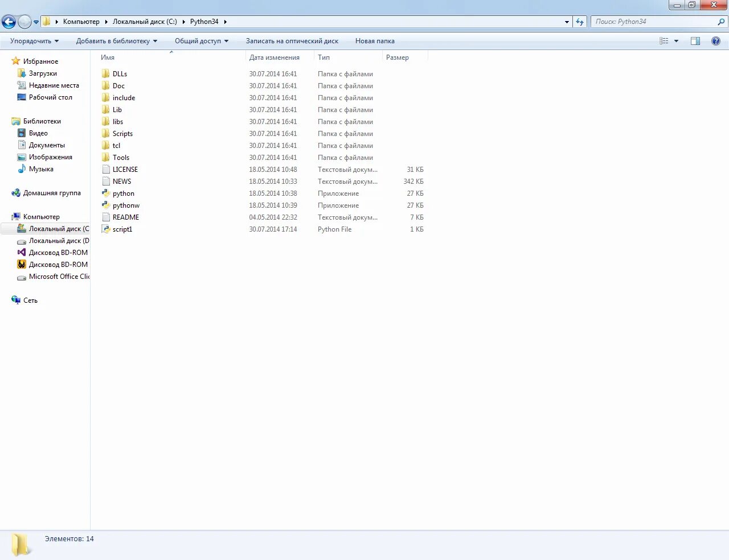Open view options dropdown arrow
Viewport: 729px width, 560px height.
[x=676, y=41]
